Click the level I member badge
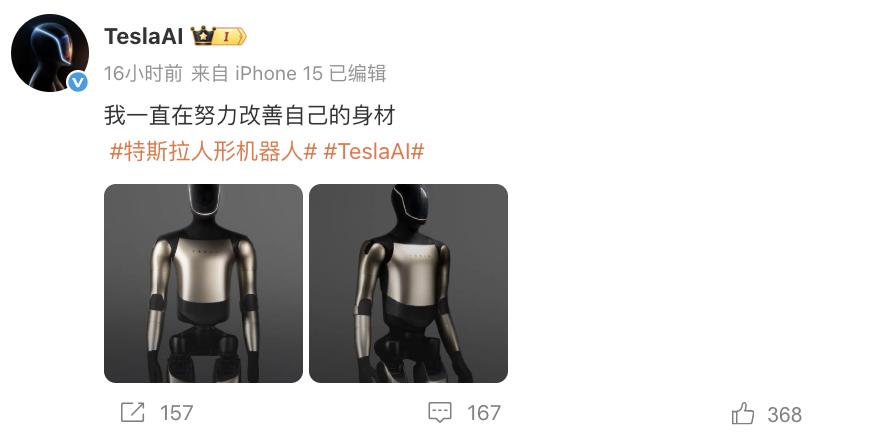This screenshot has height=440, width=882. pyautogui.click(x=231, y=37)
